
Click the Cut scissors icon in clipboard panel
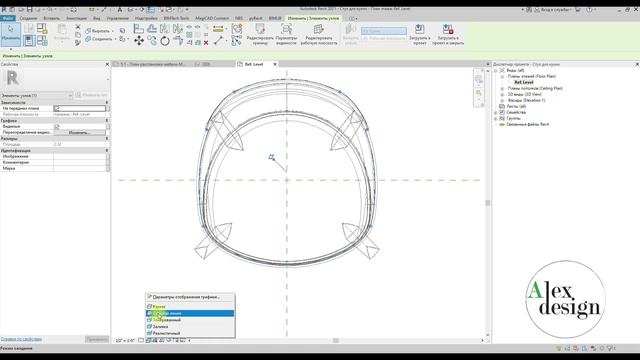[x=78, y=27]
